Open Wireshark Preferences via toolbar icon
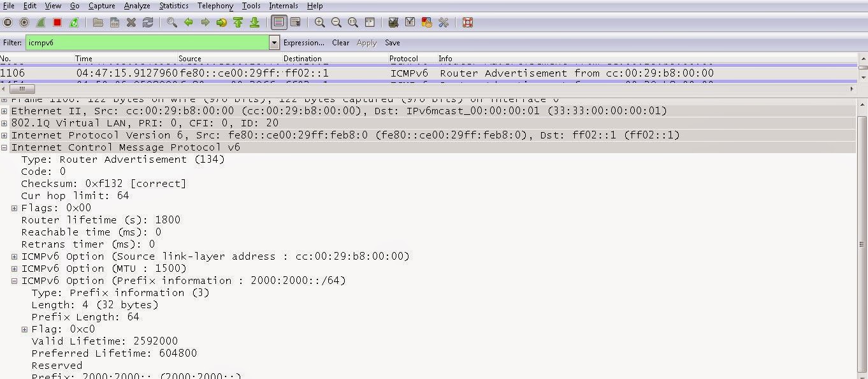The width and height of the screenshot is (868, 379). 443,22
